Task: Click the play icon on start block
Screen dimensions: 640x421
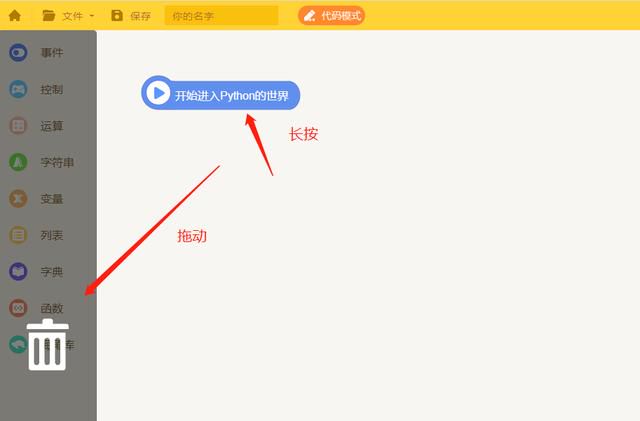Action: 158,93
